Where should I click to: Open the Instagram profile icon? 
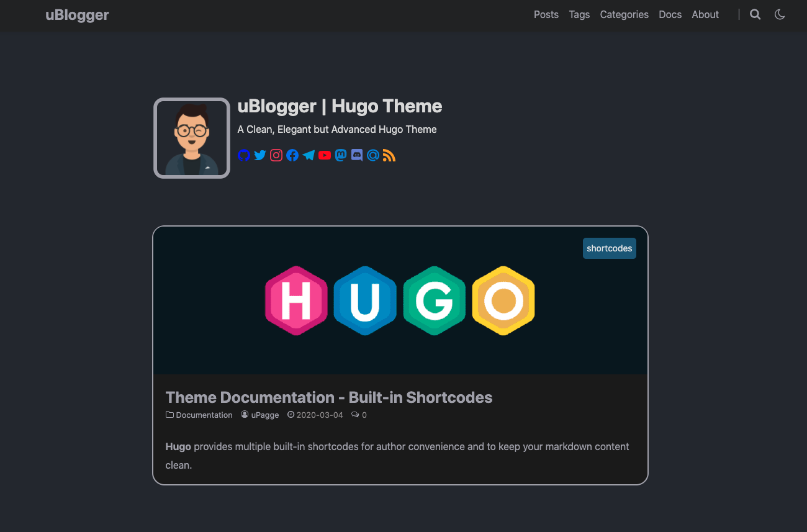click(276, 155)
